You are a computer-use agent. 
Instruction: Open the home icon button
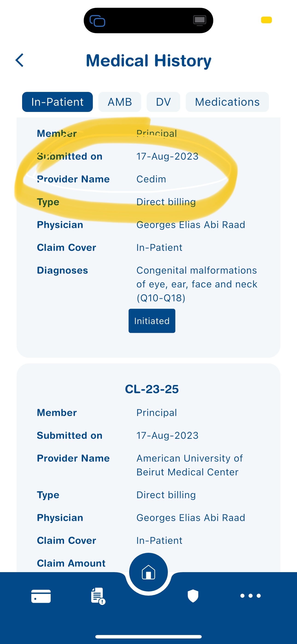click(148, 572)
